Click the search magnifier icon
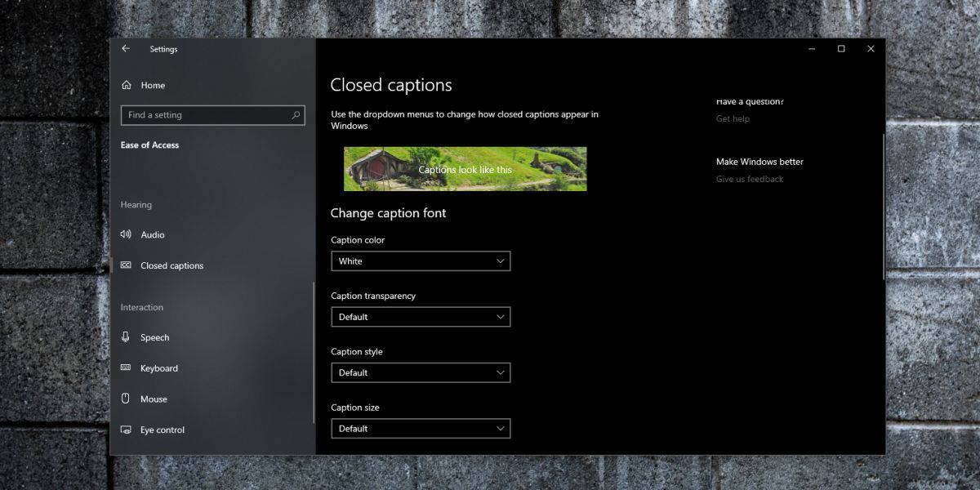This screenshot has width=980, height=490. coord(296,115)
